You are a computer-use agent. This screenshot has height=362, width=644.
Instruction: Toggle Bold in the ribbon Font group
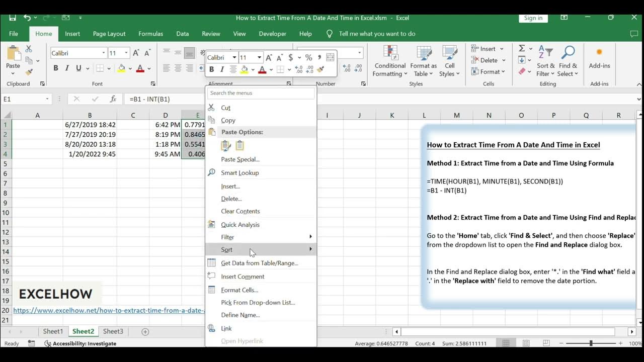tap(55, 68)
